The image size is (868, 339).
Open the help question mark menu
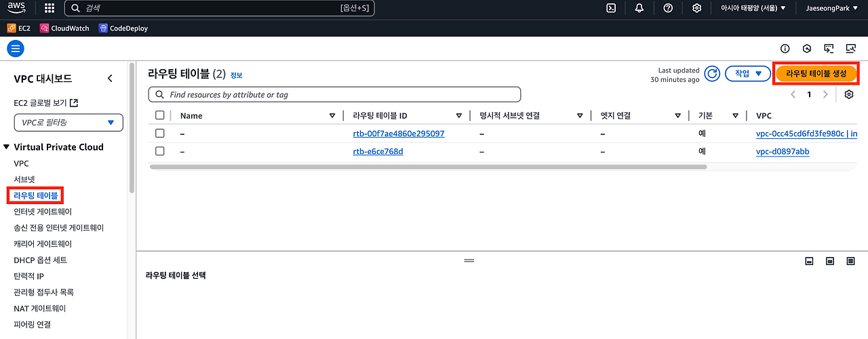(668, 8)
